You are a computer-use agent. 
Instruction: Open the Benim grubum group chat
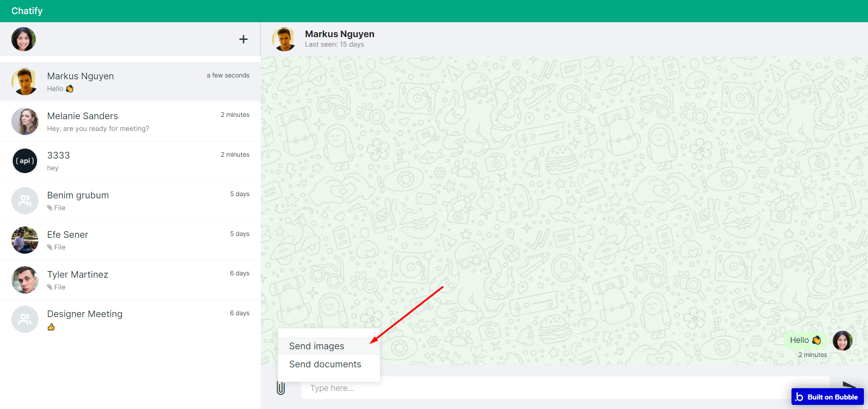pos(130,201)
